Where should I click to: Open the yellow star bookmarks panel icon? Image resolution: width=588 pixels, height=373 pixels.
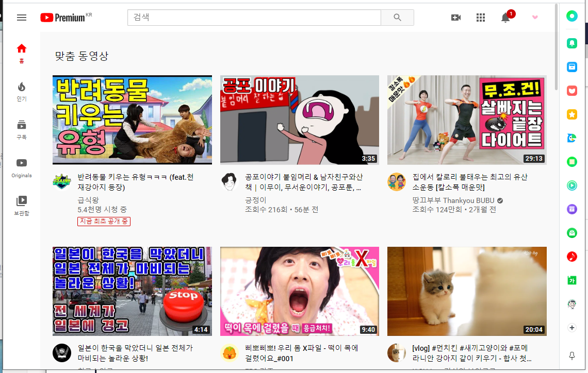[571, 114]
